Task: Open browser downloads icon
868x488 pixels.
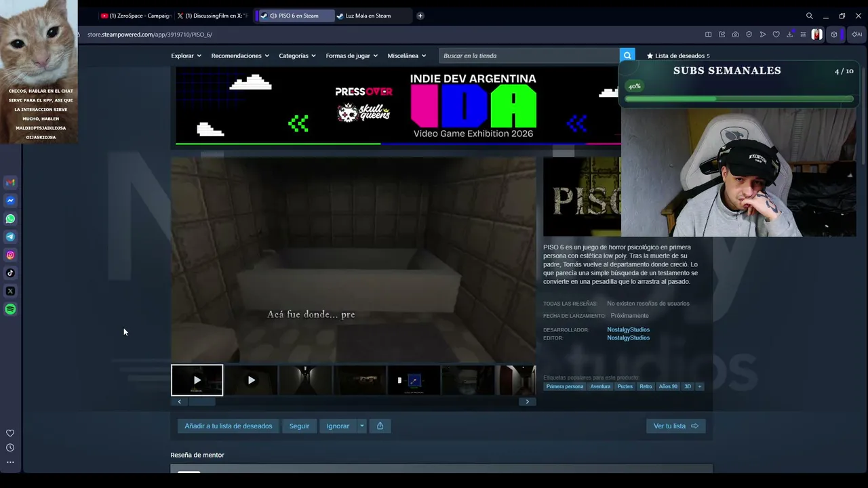Action: pos(789,35)
